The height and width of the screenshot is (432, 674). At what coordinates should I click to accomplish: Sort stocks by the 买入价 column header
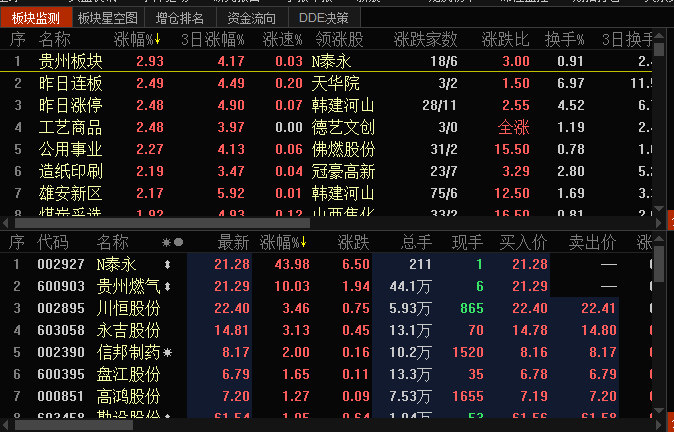523,243
